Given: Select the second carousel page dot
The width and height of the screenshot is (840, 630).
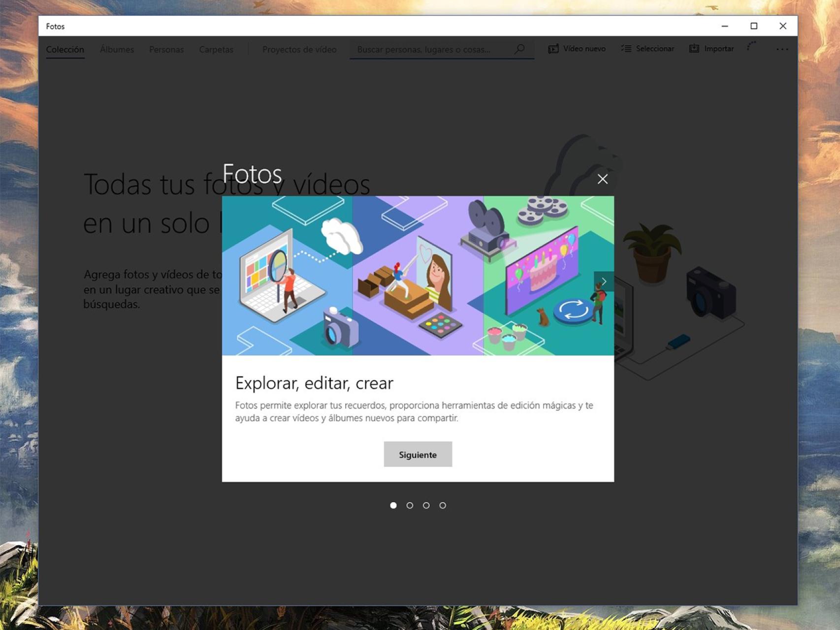Looking at the screenshot, I should pos(410,505).
